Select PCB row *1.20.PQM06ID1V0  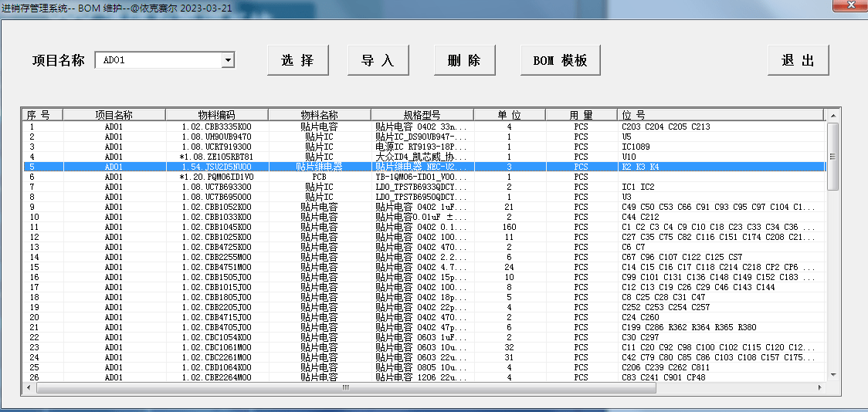point(424,177)
